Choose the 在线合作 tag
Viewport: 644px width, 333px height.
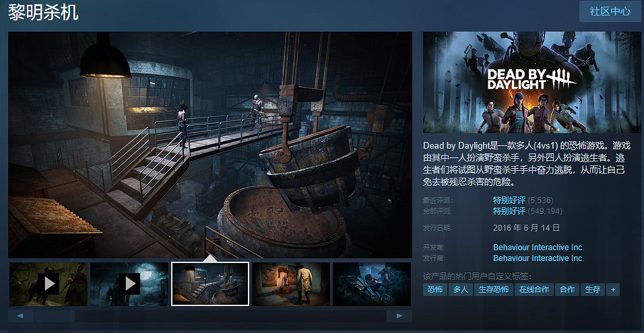[534, 289]
